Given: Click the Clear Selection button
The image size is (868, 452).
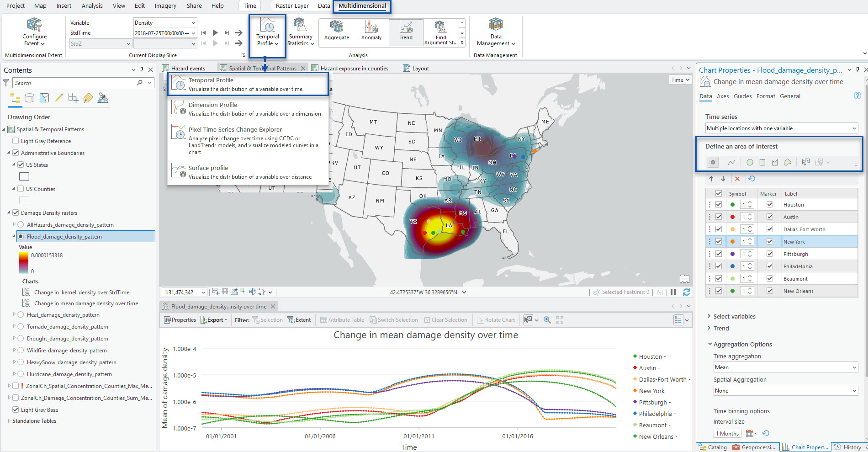Looking at the screenshot, I should 446,319.
